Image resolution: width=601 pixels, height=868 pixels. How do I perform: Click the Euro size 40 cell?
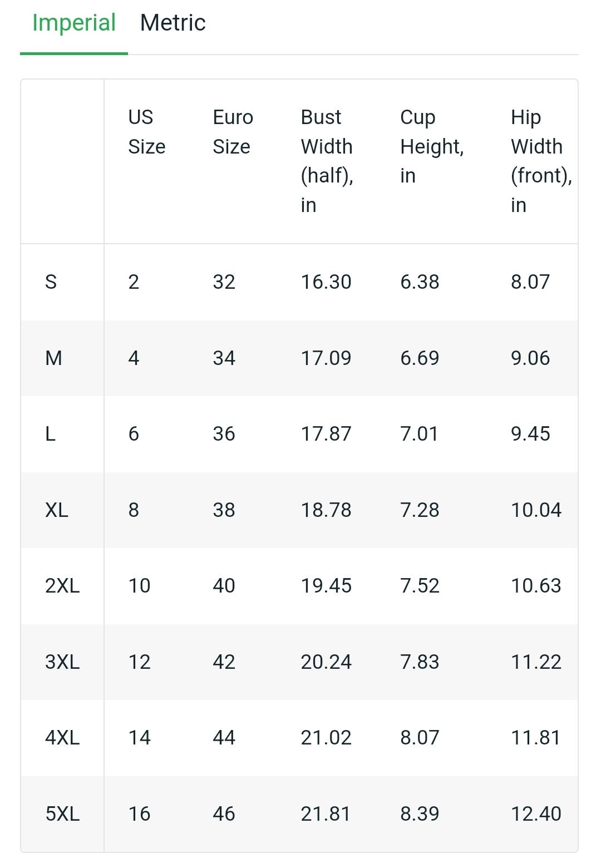pos(224,586)
